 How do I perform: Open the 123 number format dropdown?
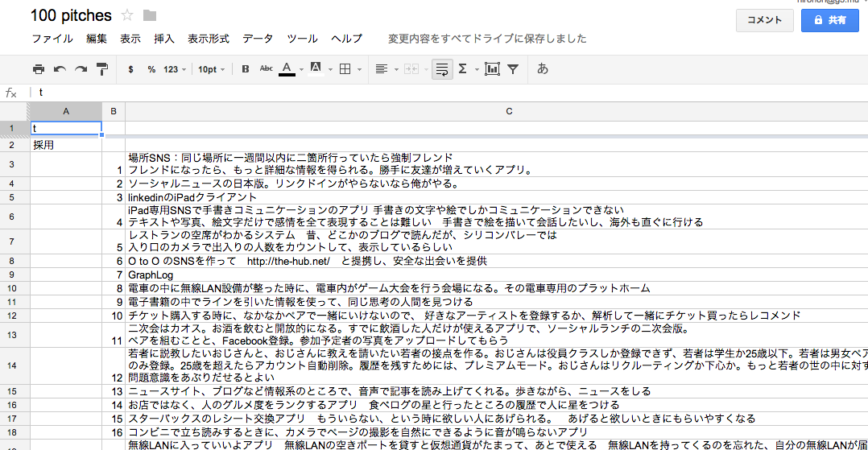pos(175,69)
